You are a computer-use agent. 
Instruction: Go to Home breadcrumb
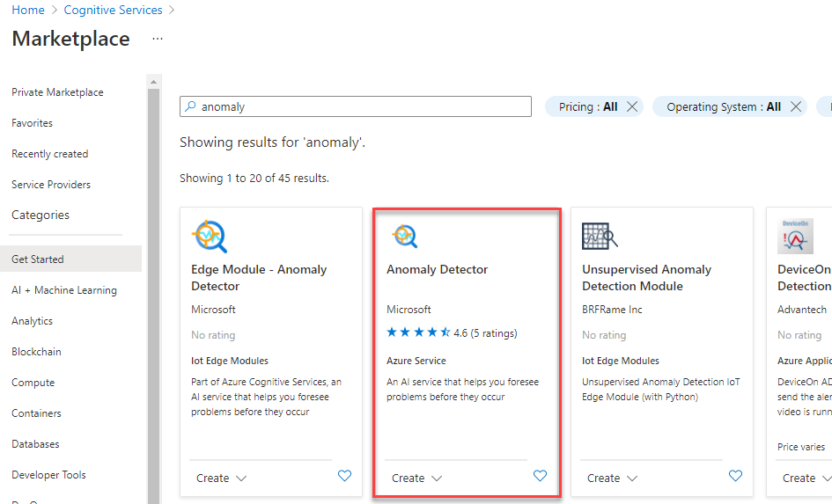[x=28, y=10]
